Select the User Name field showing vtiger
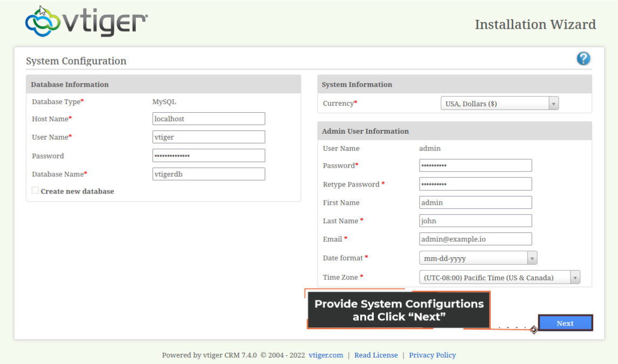This screenshot has width=618, height=364. [x=209, y=137]
